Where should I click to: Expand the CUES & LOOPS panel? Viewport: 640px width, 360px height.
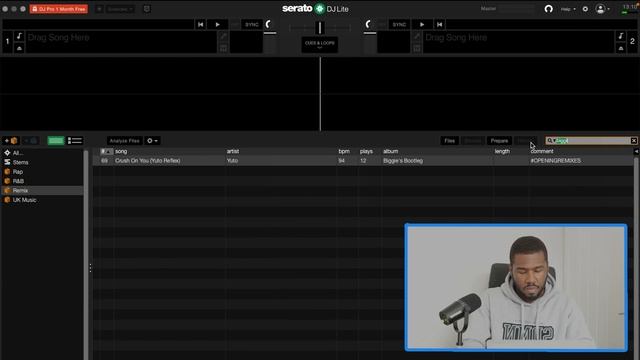[320, 44]
